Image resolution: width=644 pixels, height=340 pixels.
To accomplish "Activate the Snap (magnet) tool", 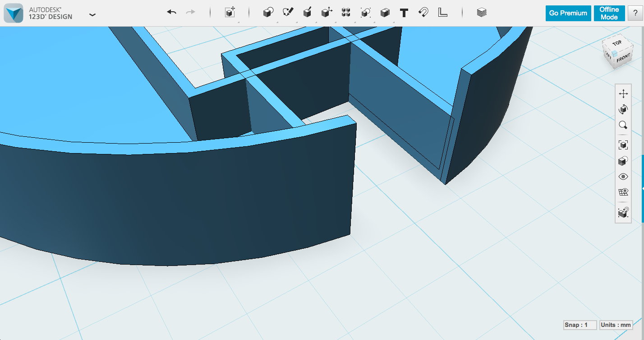I will click(423, 13).
